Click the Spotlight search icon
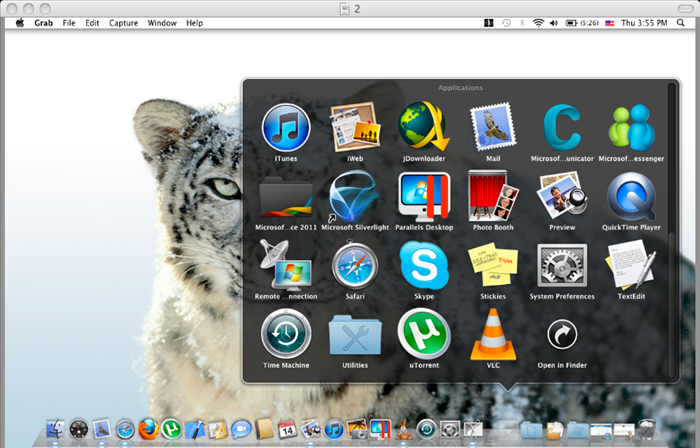The width and height of the screenshot is (700, 448). point(680,23)
